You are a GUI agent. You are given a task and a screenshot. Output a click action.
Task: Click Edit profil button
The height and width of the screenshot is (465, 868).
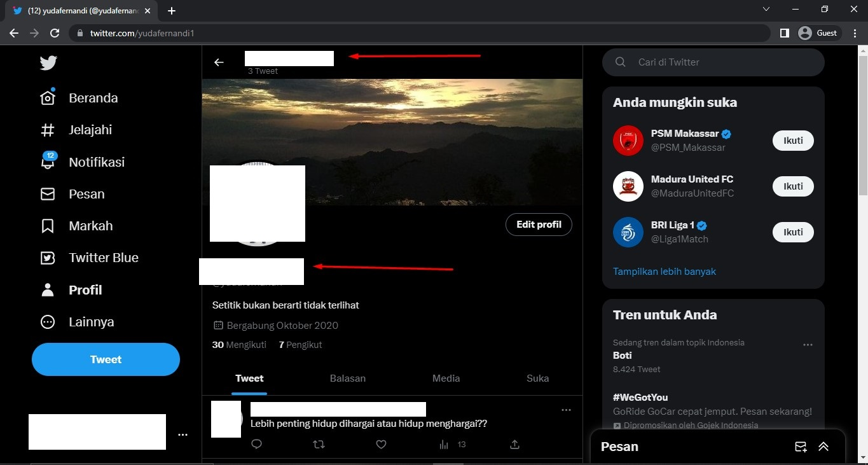[539, 225]
